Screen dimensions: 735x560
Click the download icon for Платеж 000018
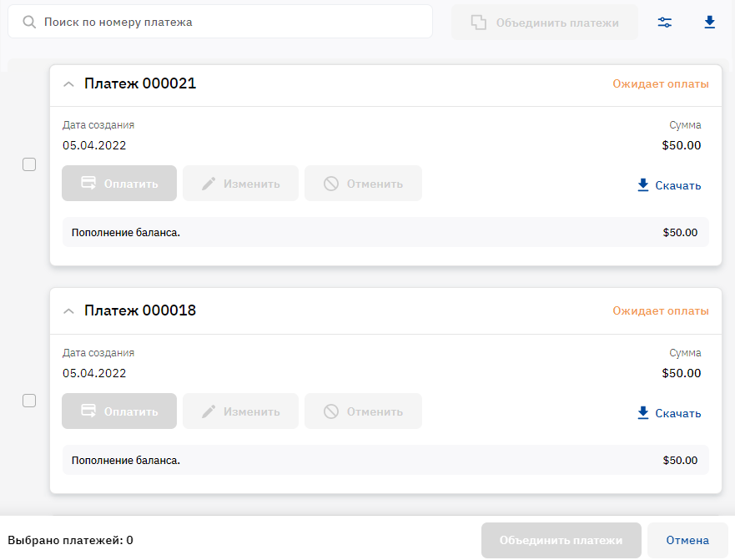643,413
